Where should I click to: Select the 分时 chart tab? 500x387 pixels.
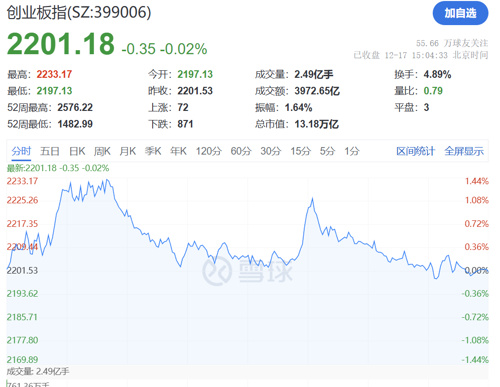tap(21, 151)
